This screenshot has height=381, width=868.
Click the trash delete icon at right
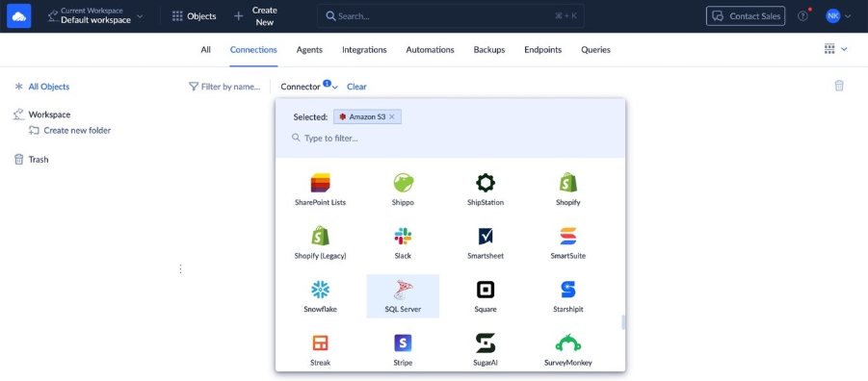pyautogui.click(x=839, y=86)
